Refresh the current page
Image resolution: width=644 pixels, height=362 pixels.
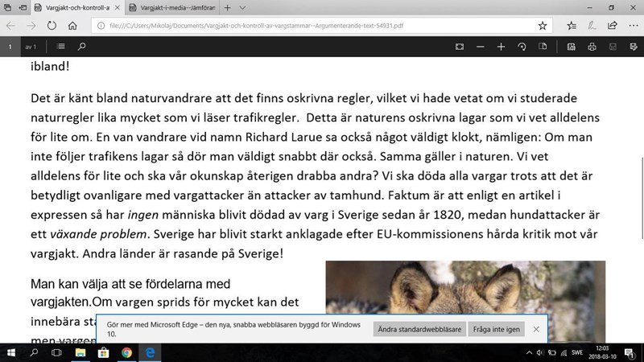52,25
